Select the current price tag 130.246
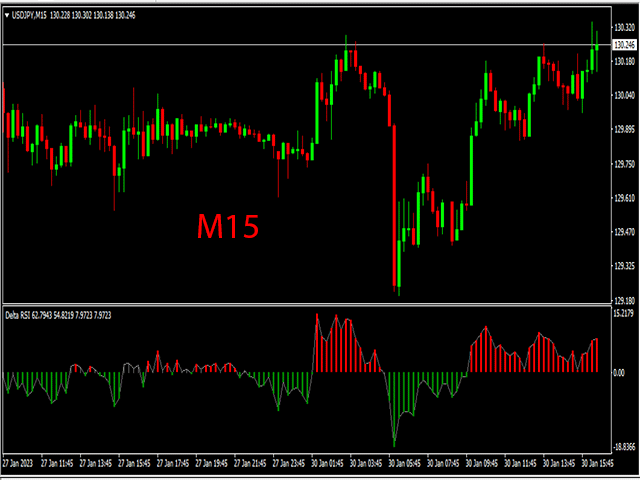Screen dimensions: 640x480 624,45
